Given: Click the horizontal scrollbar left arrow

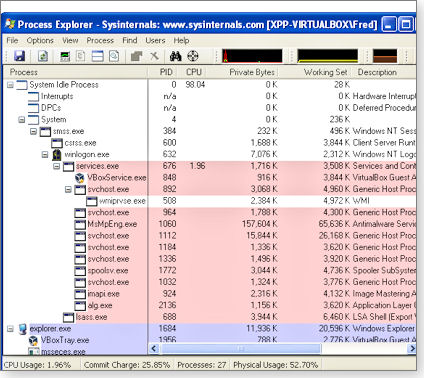Looking at the screenshot, I should pos(154,349).
